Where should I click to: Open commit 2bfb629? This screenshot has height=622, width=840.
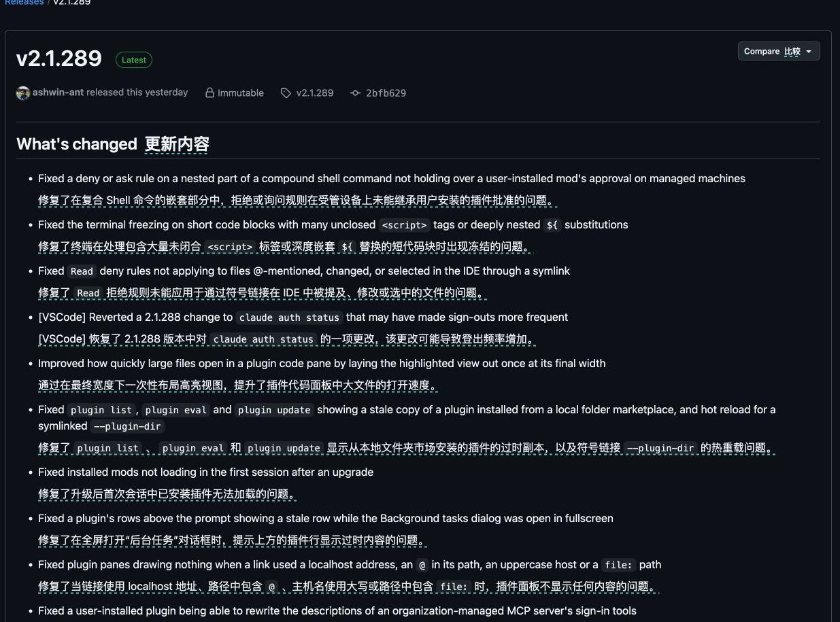click(x=386, y=93)
